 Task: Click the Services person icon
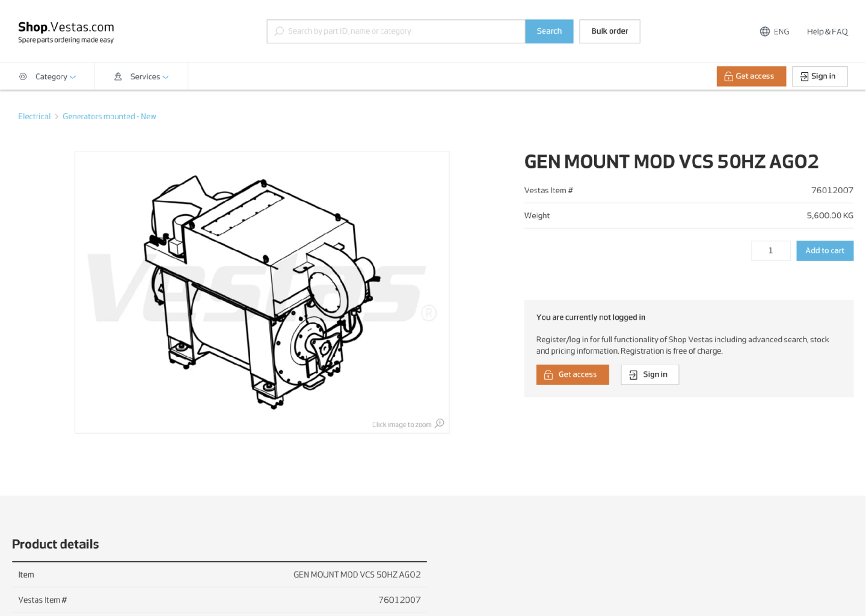click(118, 76)
